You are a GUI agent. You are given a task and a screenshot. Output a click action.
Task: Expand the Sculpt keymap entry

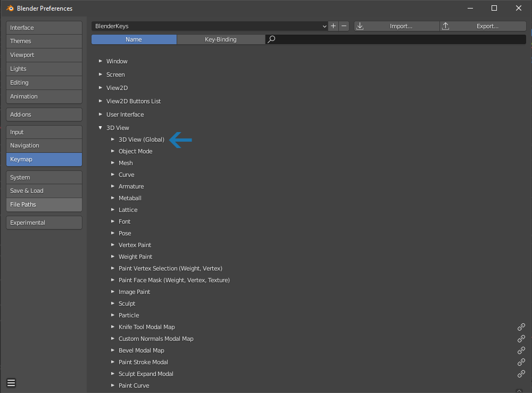(x=113, y=304)
